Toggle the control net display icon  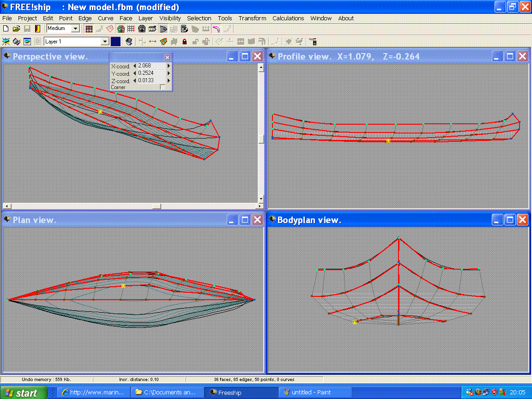coord(89,29)
